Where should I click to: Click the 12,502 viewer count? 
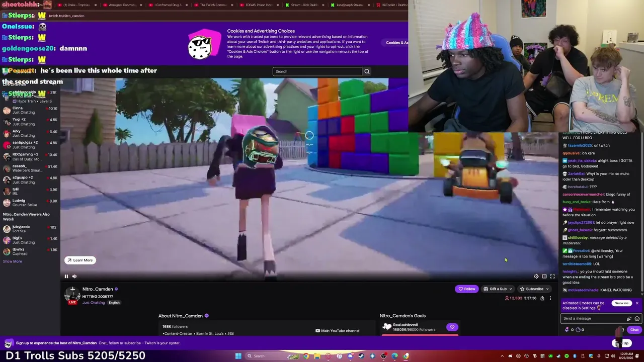click(514, 298)
